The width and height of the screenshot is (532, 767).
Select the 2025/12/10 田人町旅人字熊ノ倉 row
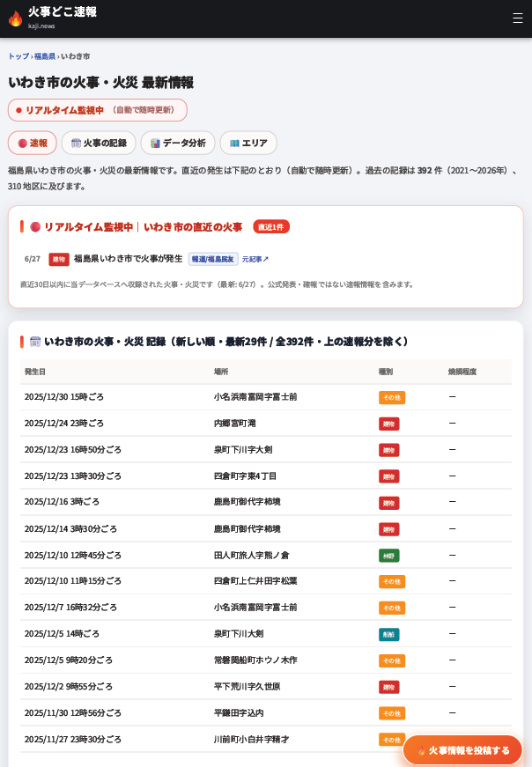coord(266,555)
